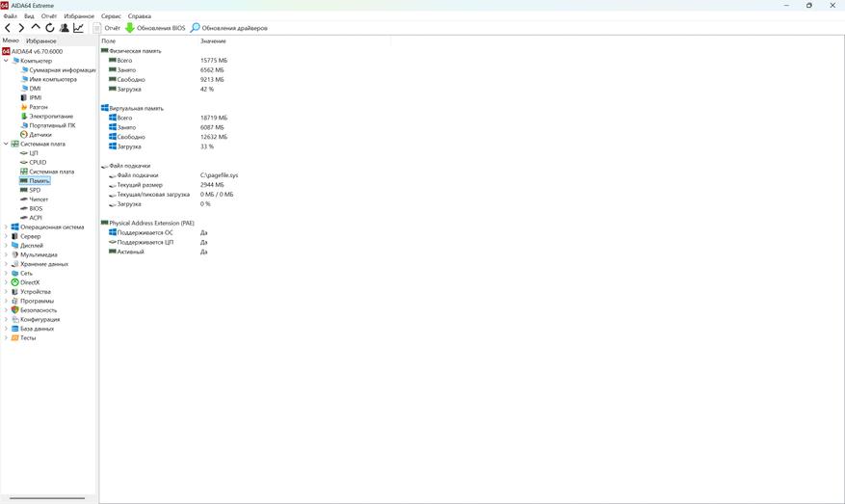Go back with the left arrow icon
This screenshot has height=504, width=845.
click(x=8, y=28)
